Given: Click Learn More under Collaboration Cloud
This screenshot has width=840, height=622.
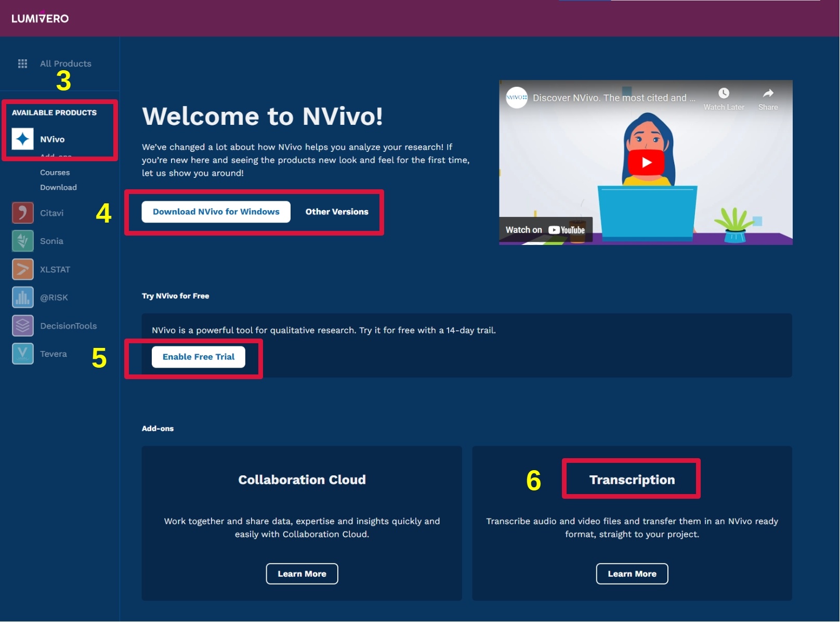Looking at the screenshot, I should click(302, 574).
